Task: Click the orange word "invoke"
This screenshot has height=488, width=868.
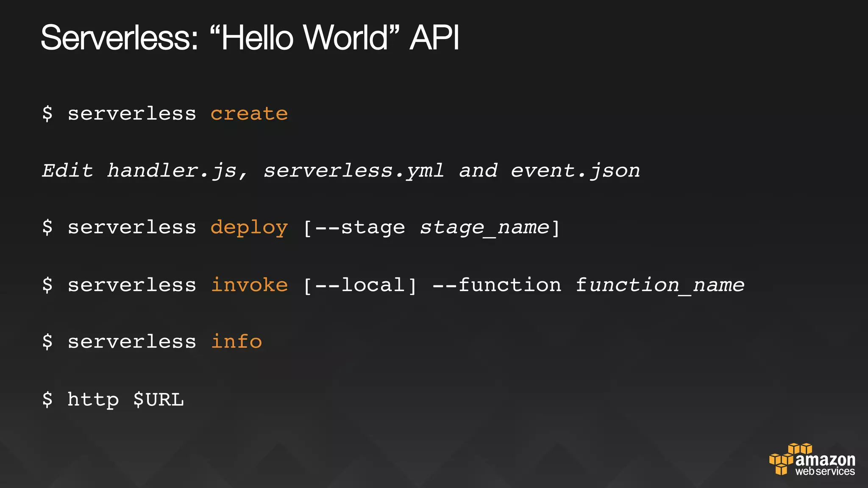Action: [249, 285]
